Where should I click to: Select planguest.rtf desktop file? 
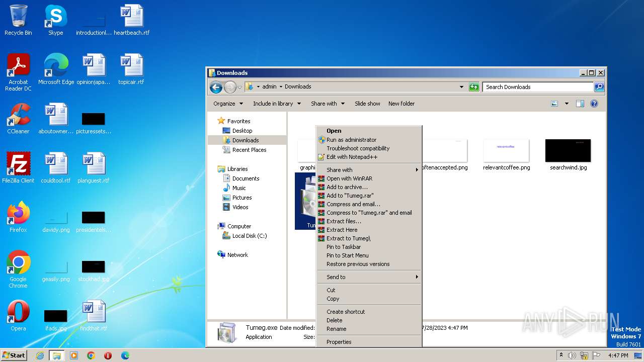pyautogui.click(x=94, y=168)
